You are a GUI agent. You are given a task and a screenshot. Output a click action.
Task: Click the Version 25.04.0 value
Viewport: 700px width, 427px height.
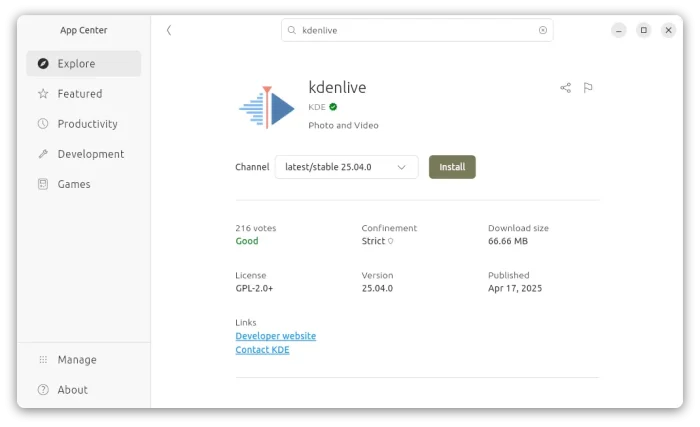[377, 289]
